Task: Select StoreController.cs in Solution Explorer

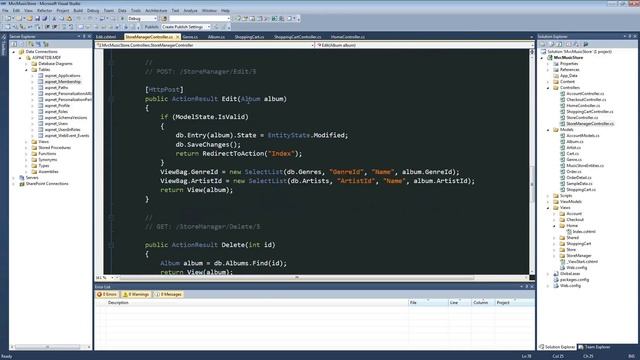Action: pos(582,118)
